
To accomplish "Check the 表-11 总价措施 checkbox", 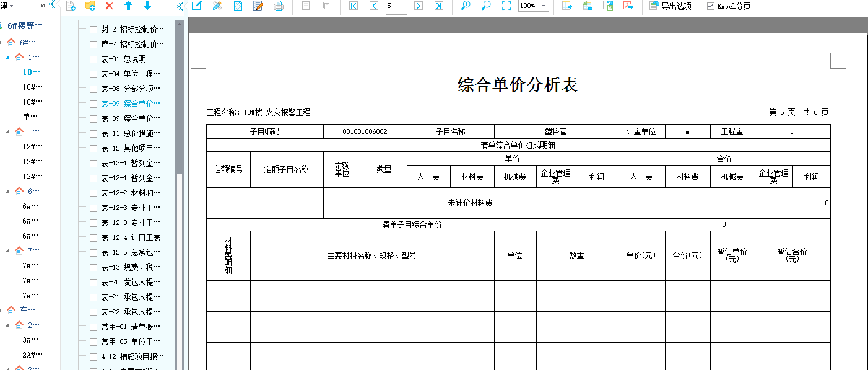I will click(x=93, y=133).
